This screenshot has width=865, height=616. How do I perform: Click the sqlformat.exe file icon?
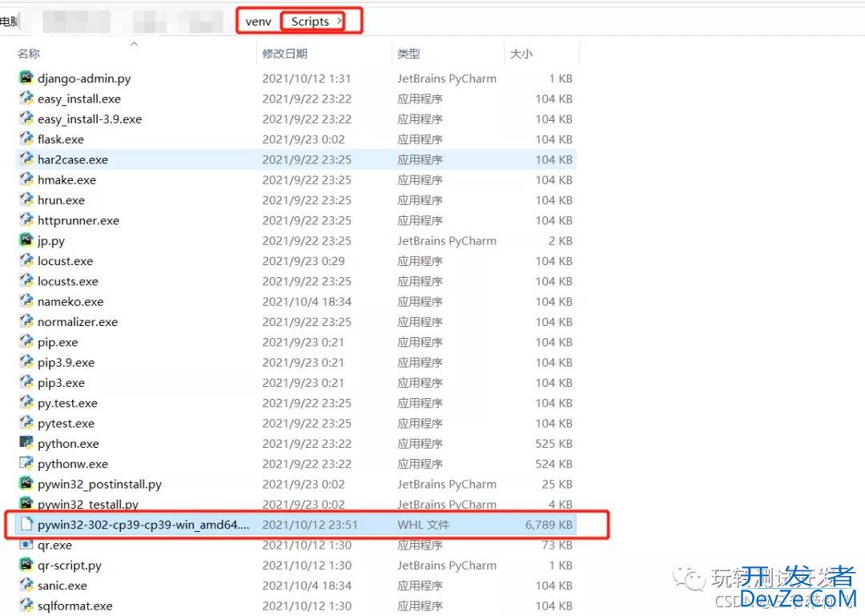26,606
